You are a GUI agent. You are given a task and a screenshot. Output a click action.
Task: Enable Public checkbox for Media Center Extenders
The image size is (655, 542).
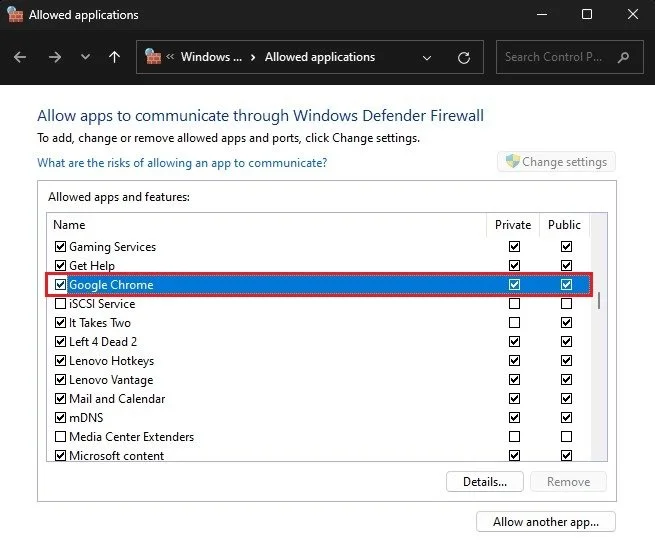pyautogui.click(x=566, y=437)
